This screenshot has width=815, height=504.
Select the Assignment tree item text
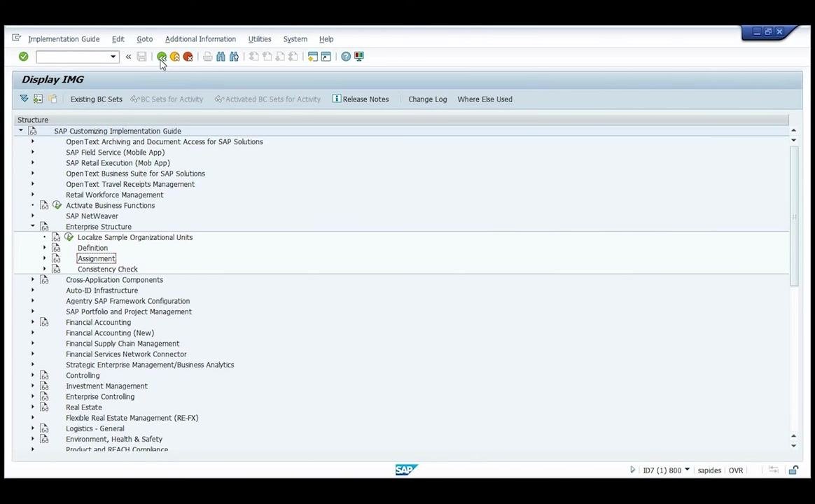click(96, 258)
